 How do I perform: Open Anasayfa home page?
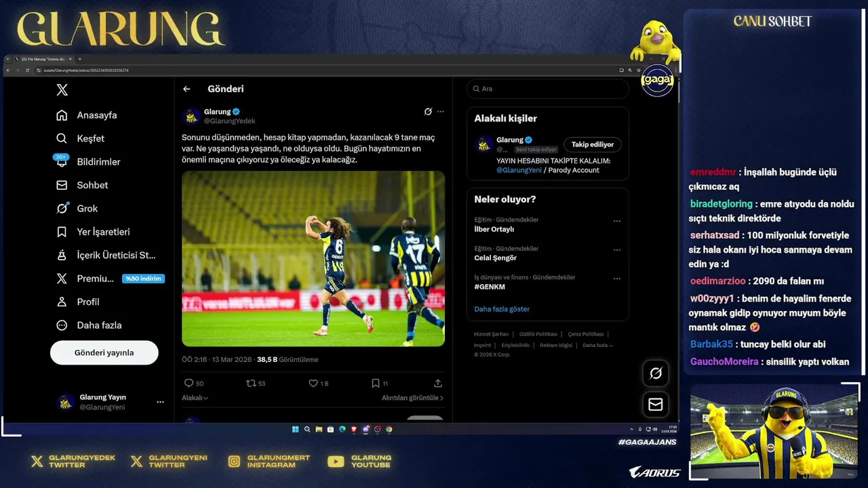86,115
